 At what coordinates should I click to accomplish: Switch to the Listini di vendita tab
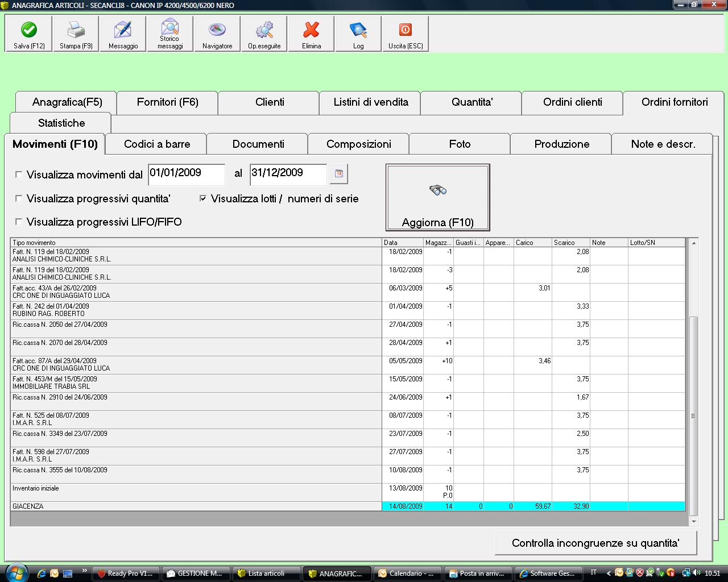370,102
